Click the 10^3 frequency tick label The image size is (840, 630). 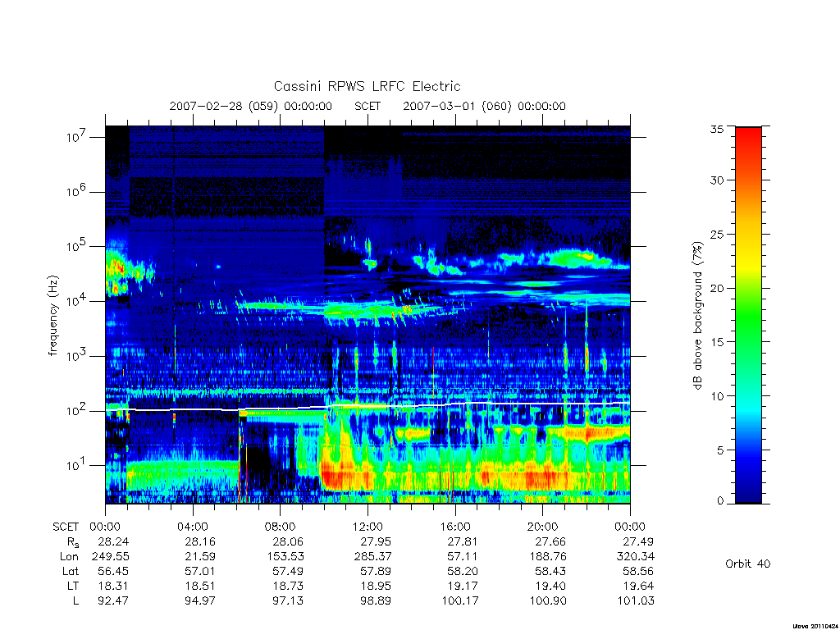click(x=77, y=355)
